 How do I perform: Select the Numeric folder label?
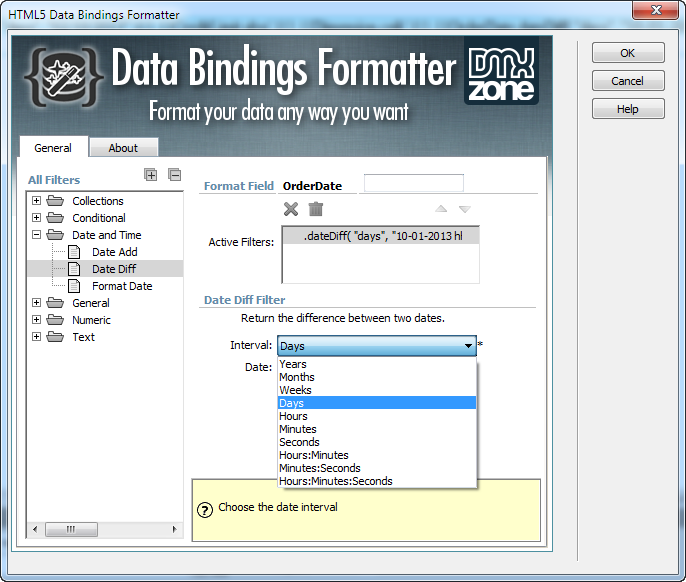91,320
